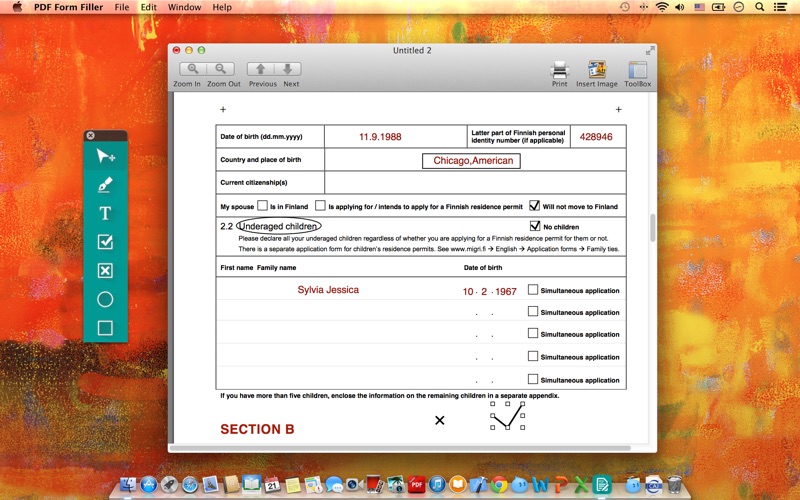
Task: Open the ToolBox
Action: tap(638, 69)
